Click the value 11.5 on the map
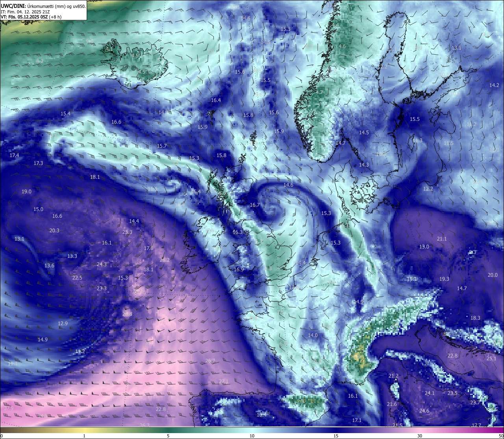 pos(448,143)
